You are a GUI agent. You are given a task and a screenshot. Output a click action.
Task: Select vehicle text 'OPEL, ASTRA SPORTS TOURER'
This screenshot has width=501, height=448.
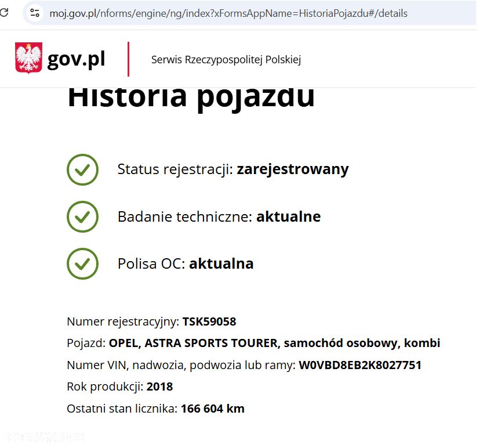(194, 343)
